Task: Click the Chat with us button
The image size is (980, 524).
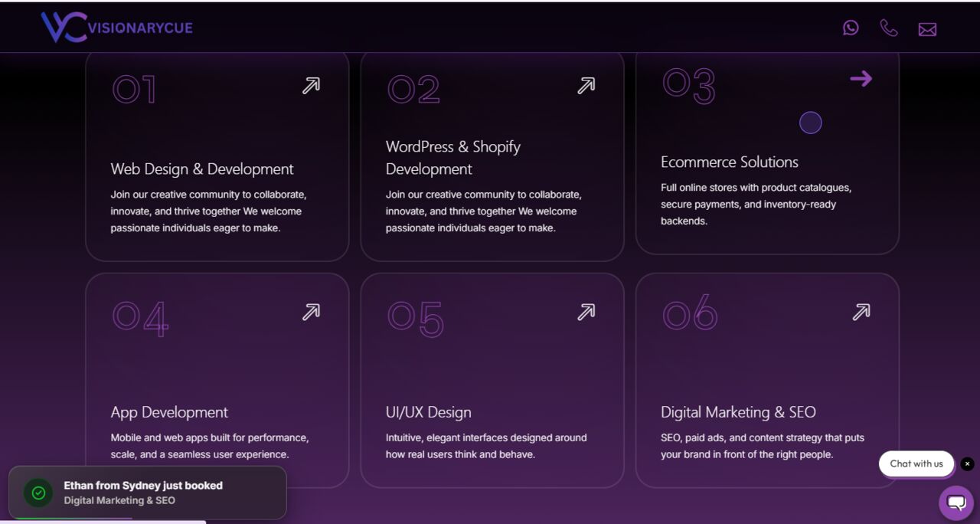Action: (916, 463)
